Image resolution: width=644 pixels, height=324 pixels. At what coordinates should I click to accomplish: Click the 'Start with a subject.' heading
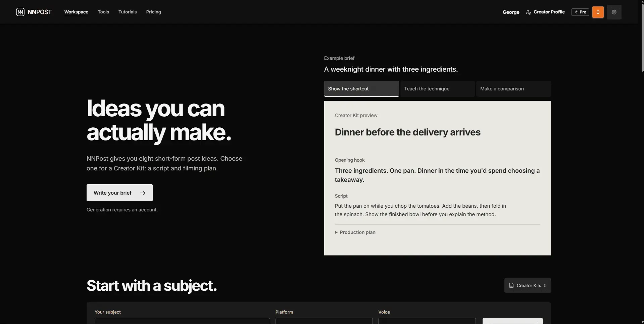coord(152,286)
